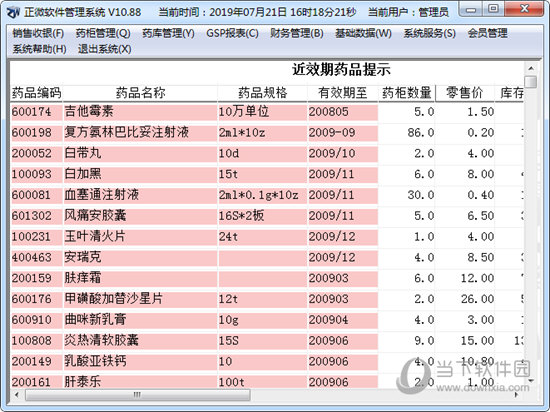Click the retail price cell 26.00

pos(465,299)
